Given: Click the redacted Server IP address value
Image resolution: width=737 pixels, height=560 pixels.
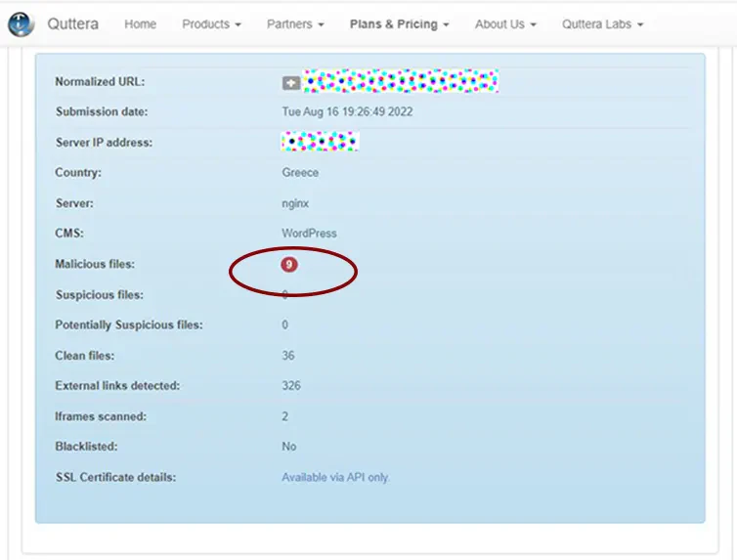Looking at the screenshot, I should [321, 142].
